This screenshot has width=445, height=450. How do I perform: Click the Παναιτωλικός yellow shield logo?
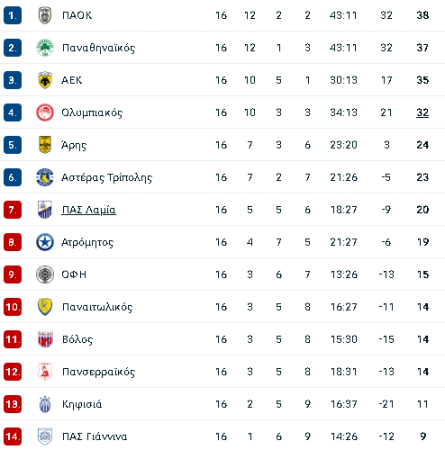coord(45,307)
